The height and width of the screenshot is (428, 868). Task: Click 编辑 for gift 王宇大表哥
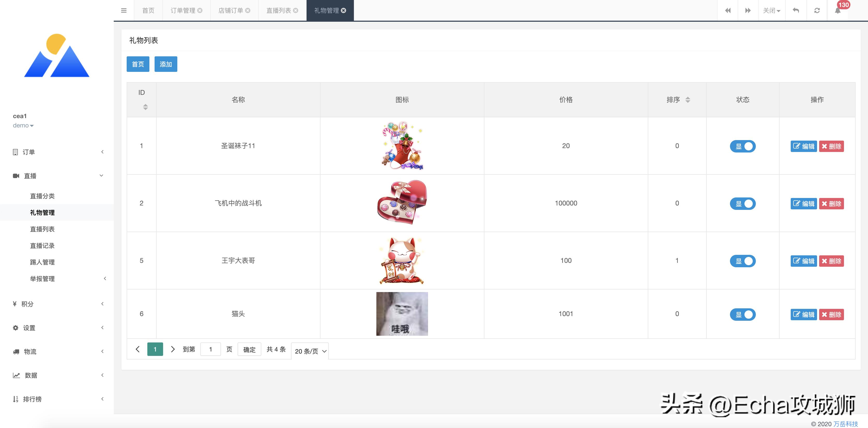point(804,261)
